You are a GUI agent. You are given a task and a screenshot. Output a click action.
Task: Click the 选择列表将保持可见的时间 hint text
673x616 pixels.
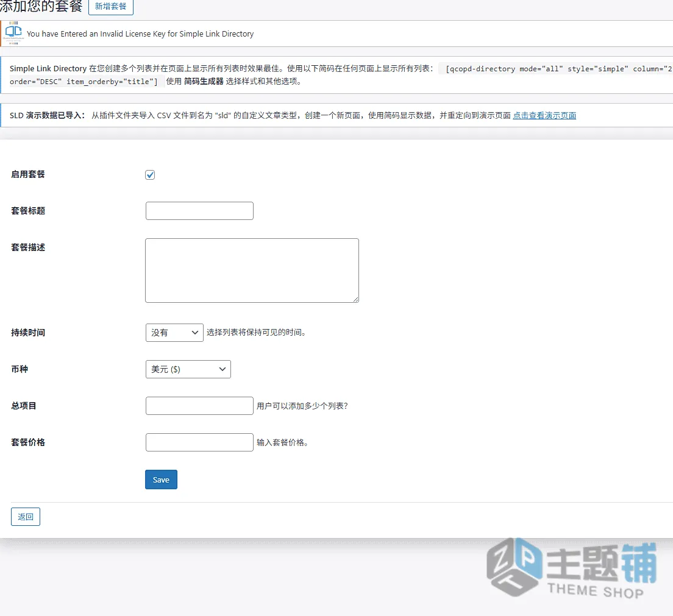[257, 333]
